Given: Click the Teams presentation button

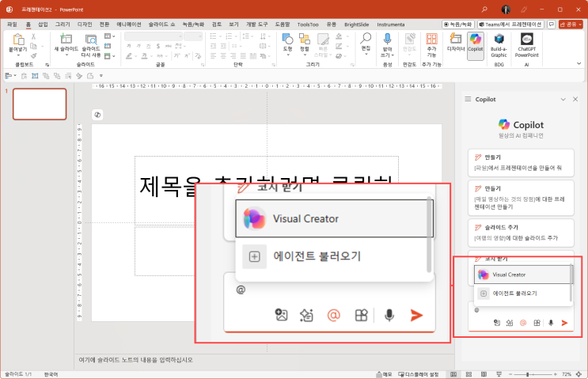Looking at the screenshot, I should (510, 25).
